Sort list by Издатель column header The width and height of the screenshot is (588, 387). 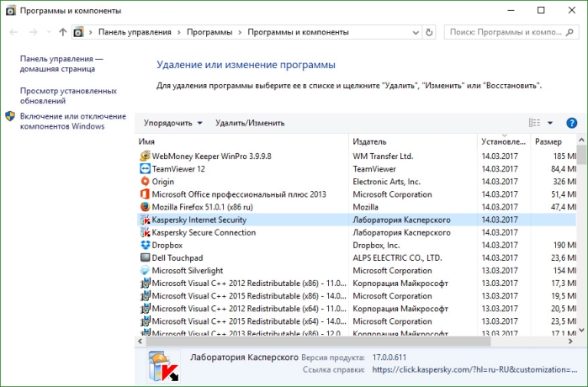click(x=413, y=141)
